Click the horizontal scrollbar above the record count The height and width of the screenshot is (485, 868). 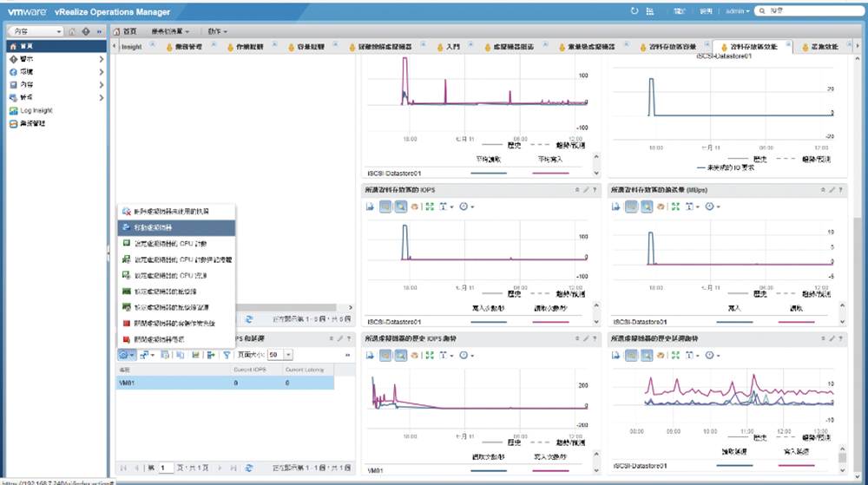point(286,307)
